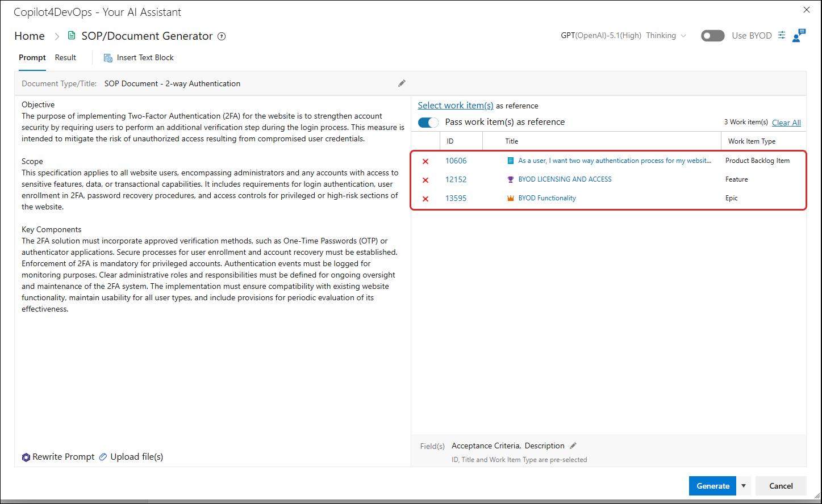This screenshot has width=822, height=504.
Task: Click the Generate button
Action: (713, 486)
